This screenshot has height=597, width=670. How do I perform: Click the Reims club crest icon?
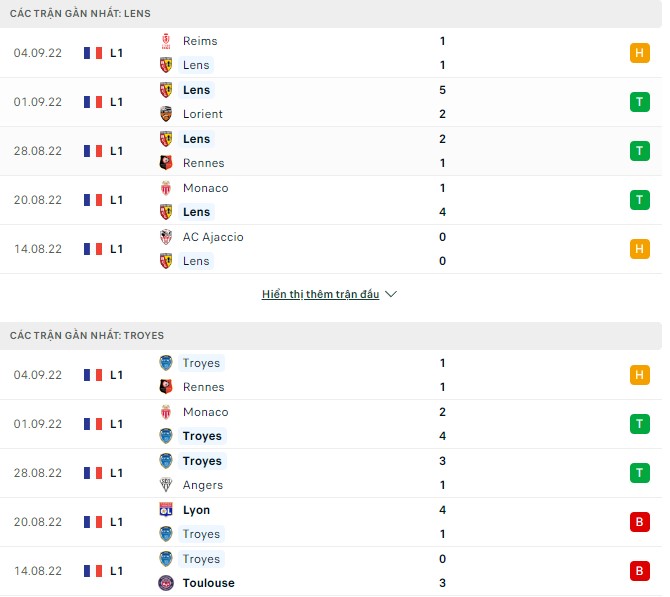point(166,41)
